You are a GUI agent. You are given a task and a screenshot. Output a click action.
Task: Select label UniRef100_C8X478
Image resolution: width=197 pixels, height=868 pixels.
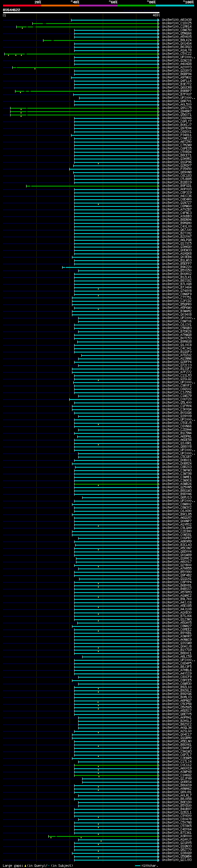point(176,819)
